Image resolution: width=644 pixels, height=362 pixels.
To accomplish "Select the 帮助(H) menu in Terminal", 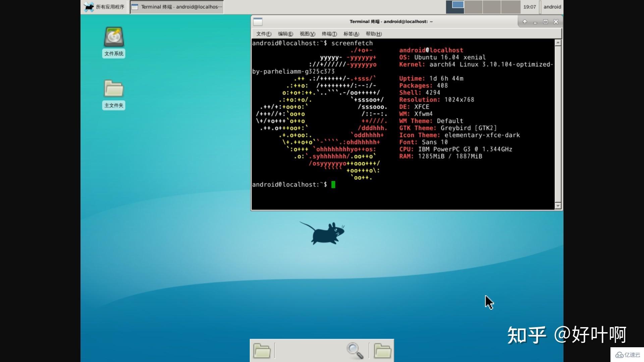I will click(x=373, y=34).
